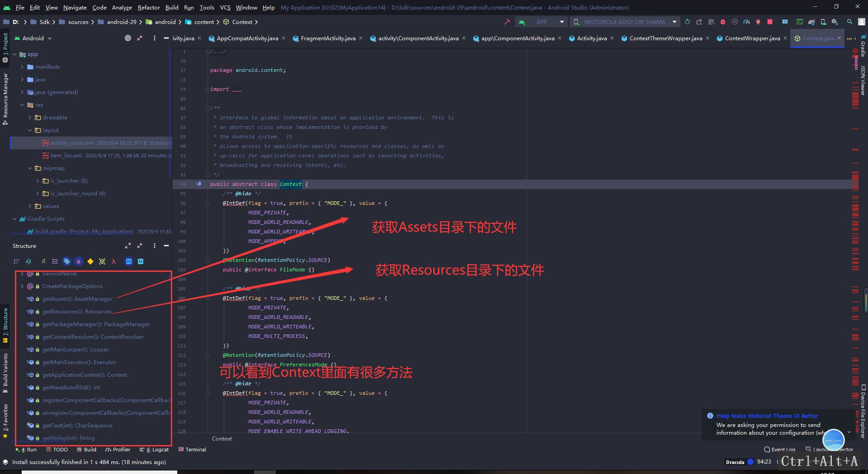Click the Profile app gauge icon
868x474 pixels.
(746, 22)
